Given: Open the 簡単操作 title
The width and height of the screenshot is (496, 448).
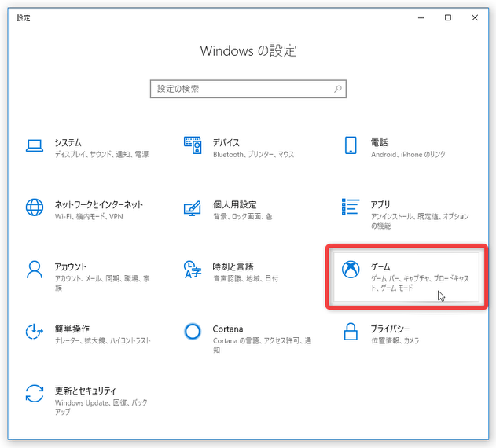Looking at the screenshot, I should pyautogui.click(x=72, y=329).
